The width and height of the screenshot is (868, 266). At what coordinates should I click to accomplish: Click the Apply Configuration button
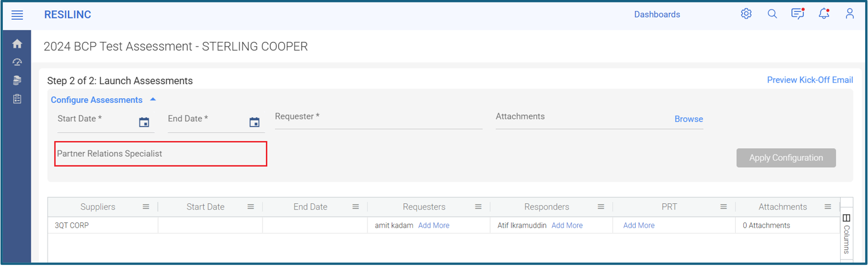point(786,158)
